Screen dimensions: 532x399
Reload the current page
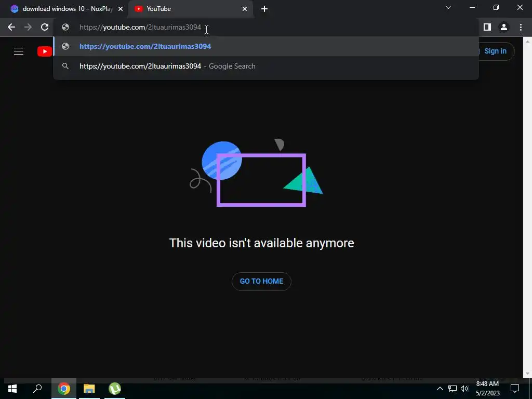(x=45, y=27)
